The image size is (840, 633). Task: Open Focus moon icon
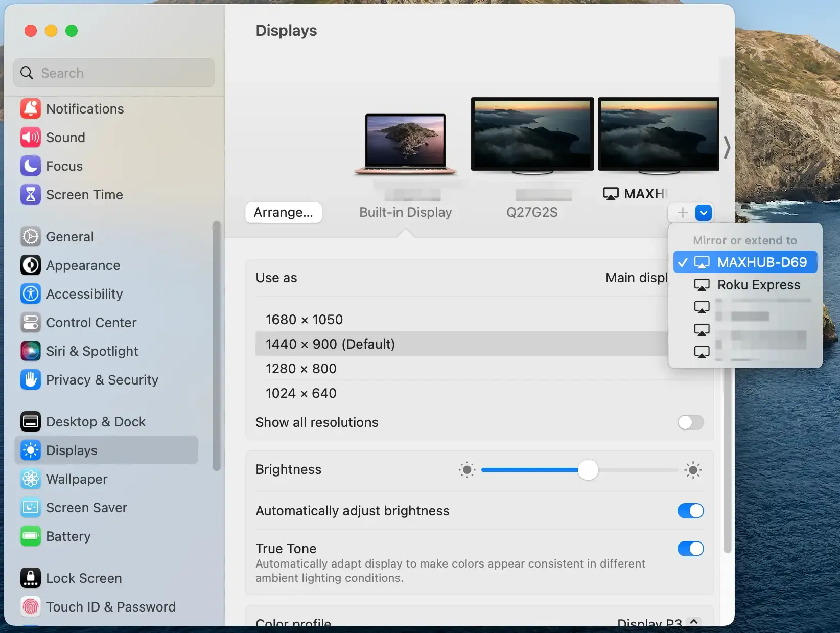pyautogui.click(x=31, y=166)
